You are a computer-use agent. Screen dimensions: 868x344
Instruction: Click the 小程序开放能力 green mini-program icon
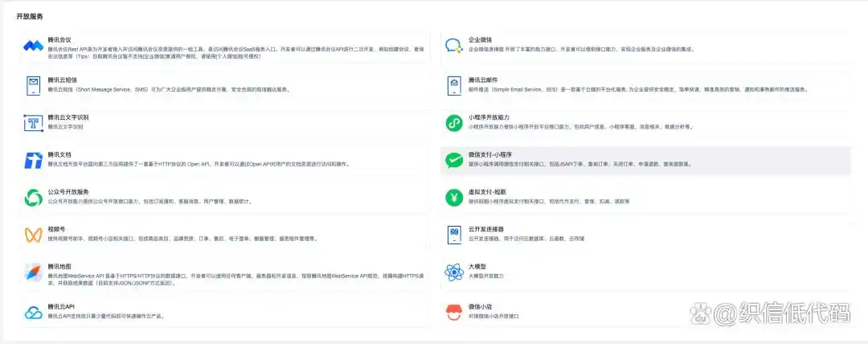(454, 123)
